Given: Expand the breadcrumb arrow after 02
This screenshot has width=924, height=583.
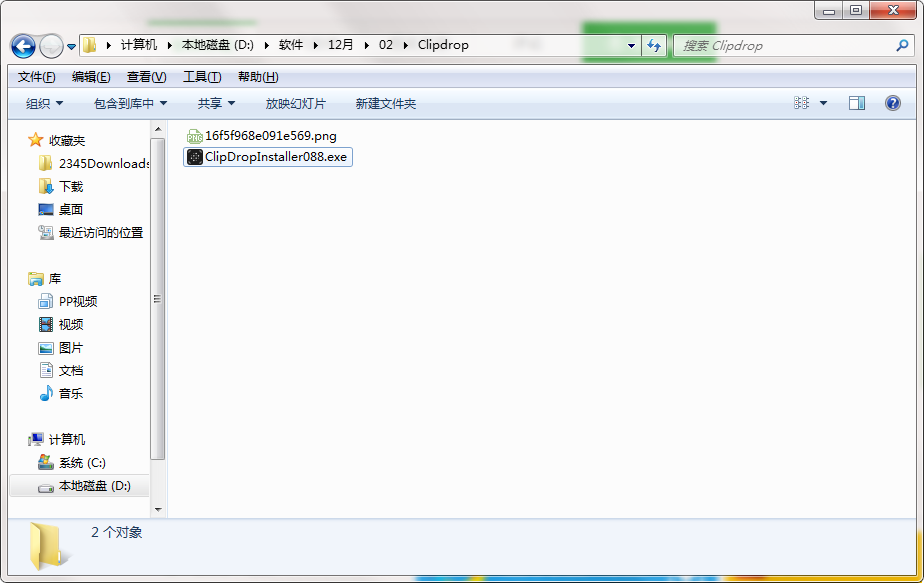Looking at the screenshot, I should tap(405, 45).
